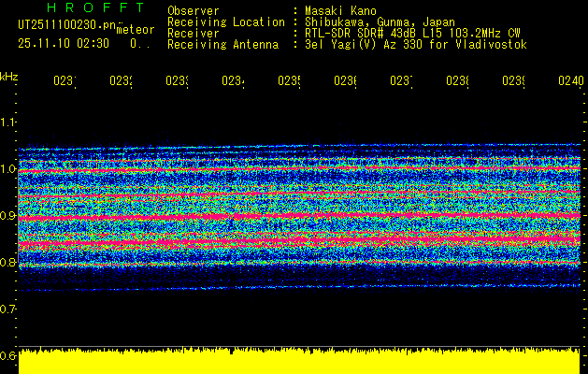The image size is (588, 374).
Task: Click the 0240 time marker
Action: [x=569, y=81]
